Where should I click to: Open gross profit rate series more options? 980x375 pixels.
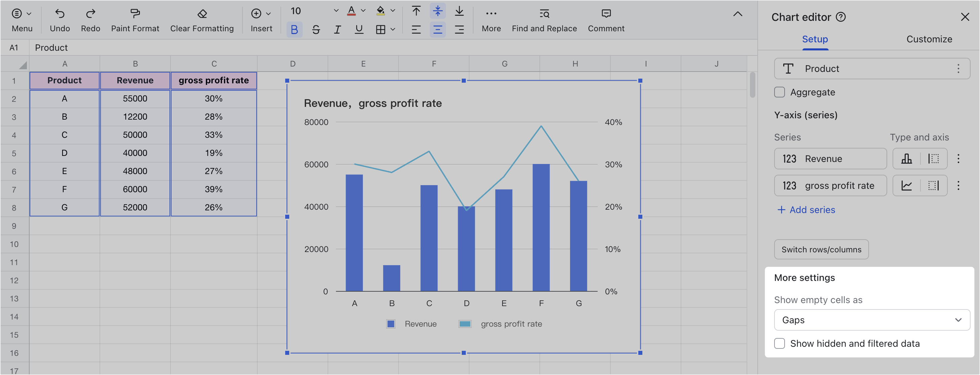[x=958, y=186]
